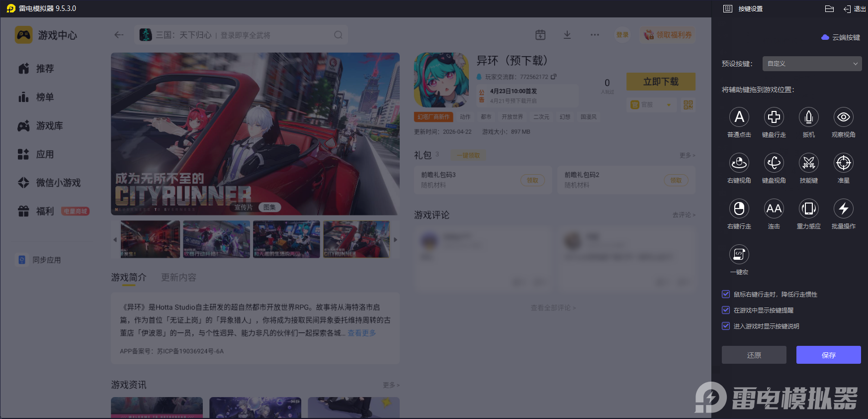Click the 立即下载 download button
Viewport: 868px width, 419px height.
tap(661, 82)
